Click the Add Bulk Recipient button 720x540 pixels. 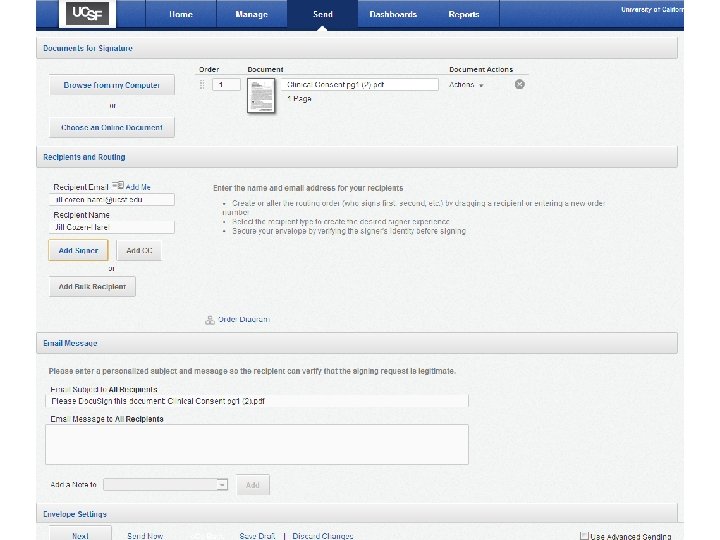(92, 287)
